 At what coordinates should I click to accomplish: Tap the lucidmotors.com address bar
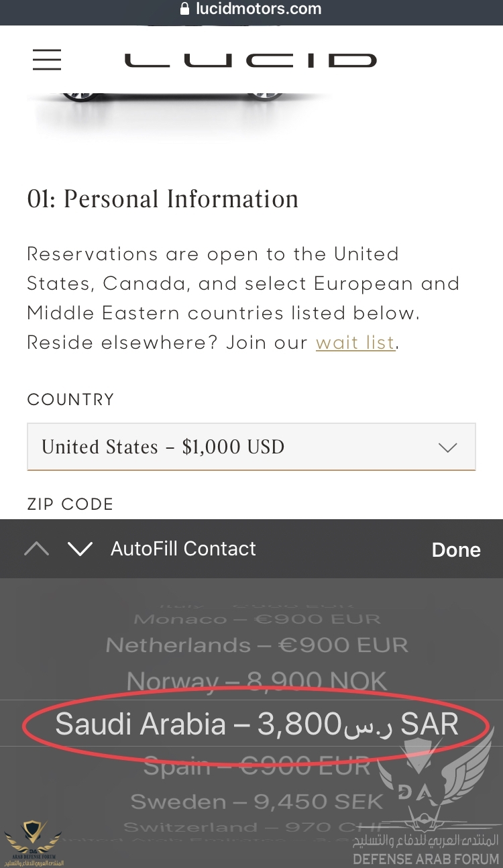pos(251,9)
